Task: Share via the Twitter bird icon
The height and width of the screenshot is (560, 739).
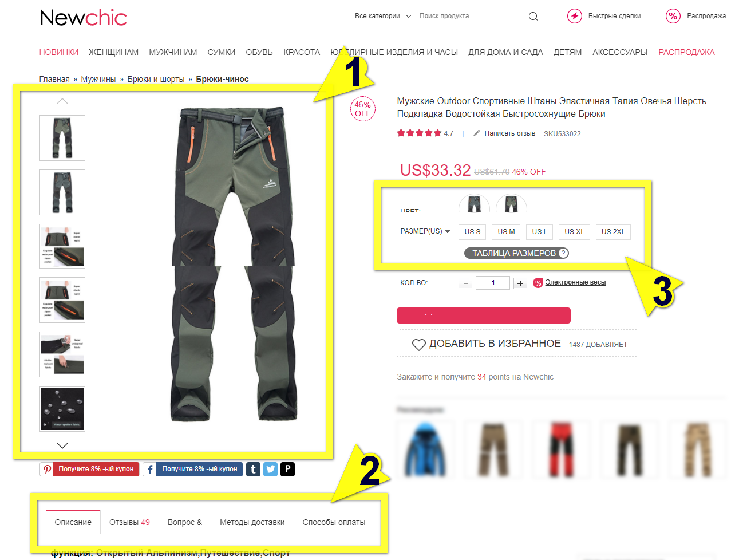Action: [270, 470]
